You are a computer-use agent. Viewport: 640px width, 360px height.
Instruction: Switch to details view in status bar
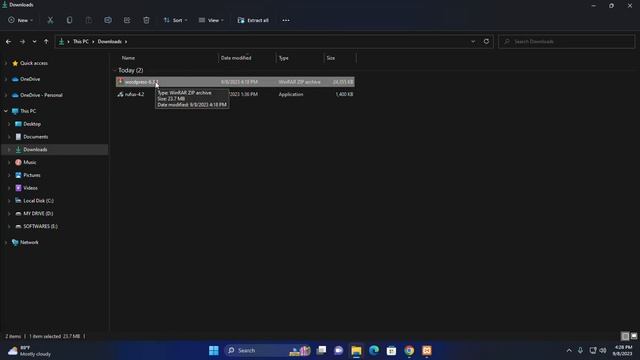point(625,336)
